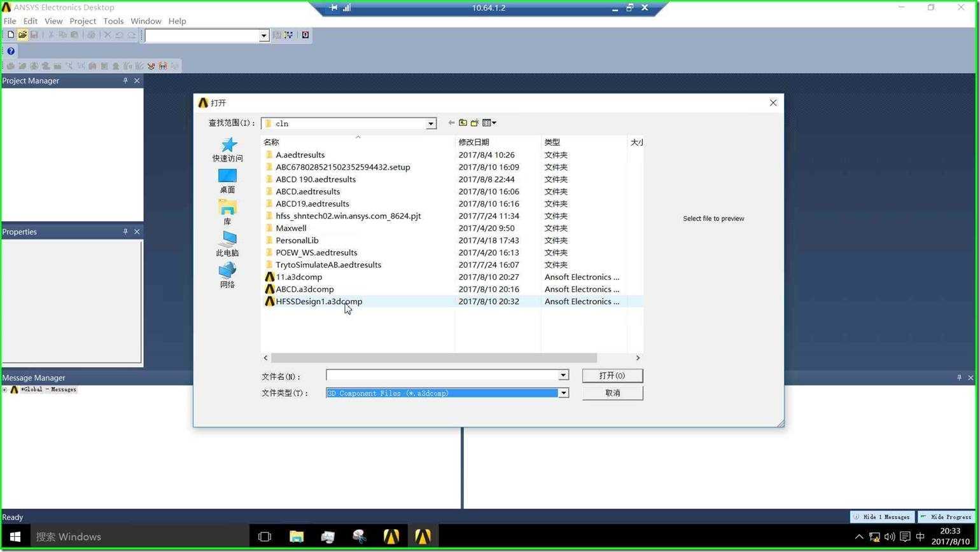Open the Edit menu
This screenshot has height=552, width=980.
coord(30,21)
